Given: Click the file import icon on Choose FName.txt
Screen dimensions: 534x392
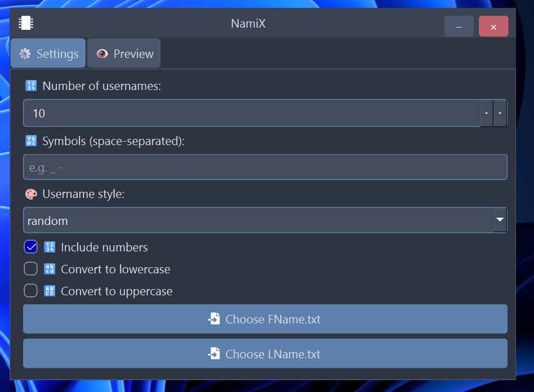Looking at the screenshot, I should 214,319.
